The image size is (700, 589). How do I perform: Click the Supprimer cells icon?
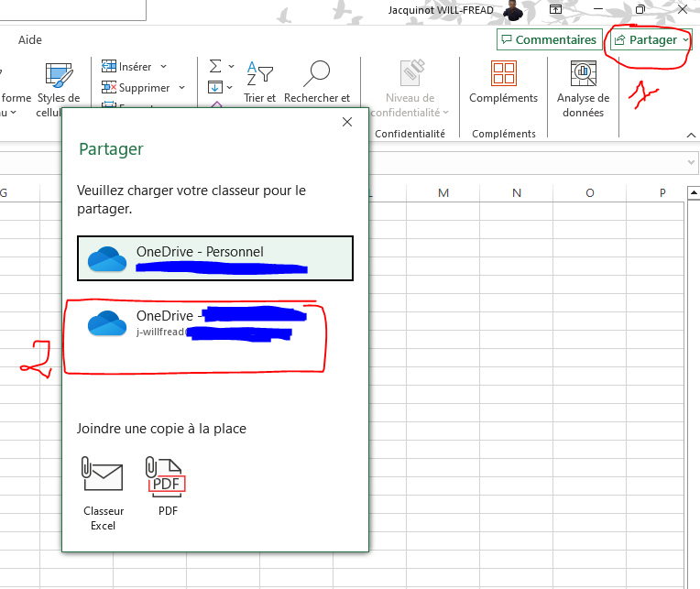(x=108, y=87)
